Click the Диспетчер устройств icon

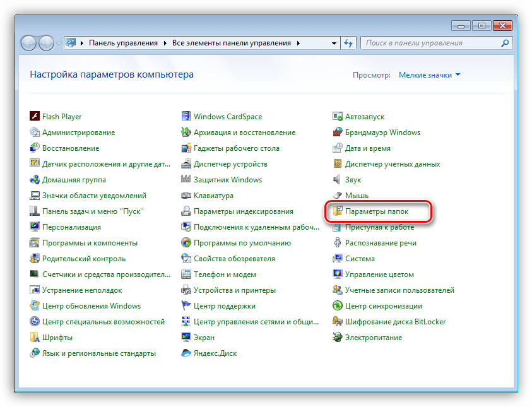[x=186, y=164]
